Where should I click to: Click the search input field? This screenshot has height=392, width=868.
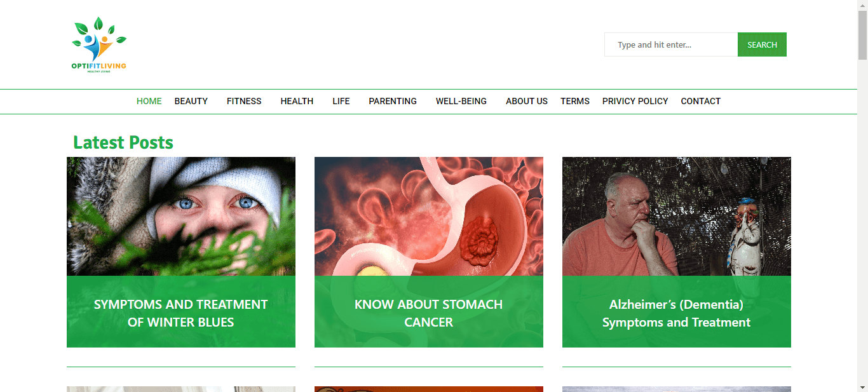671,44
